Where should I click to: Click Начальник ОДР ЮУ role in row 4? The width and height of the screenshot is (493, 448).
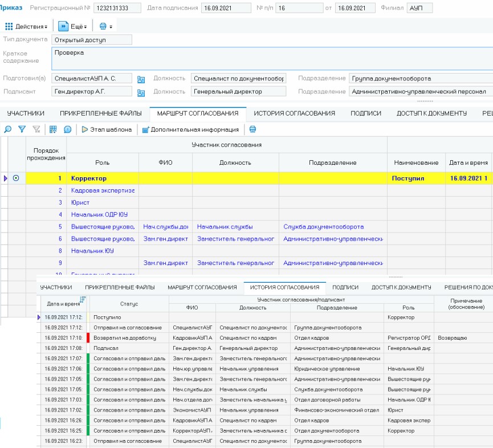click(x=99, y=214)
